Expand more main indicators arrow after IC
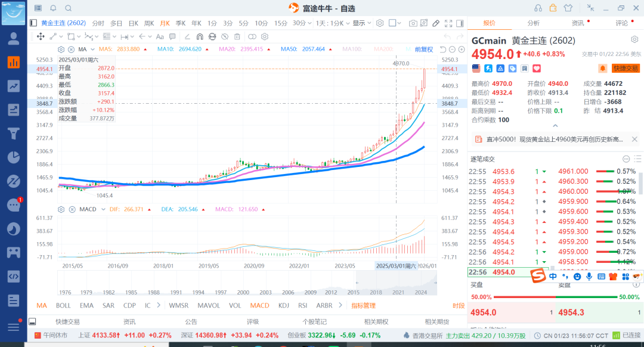This screenshot has width=644, height=347. 159,305
